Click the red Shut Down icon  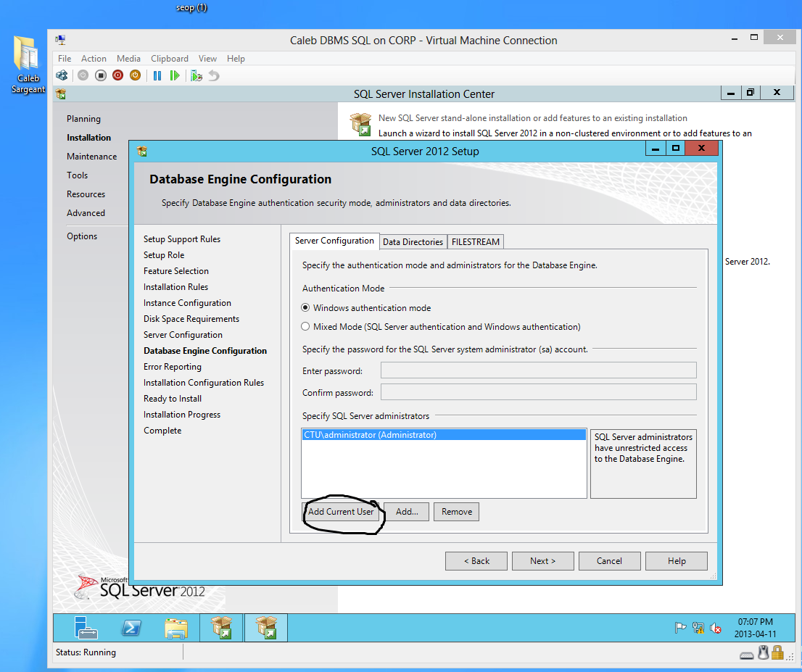point(117,75)
